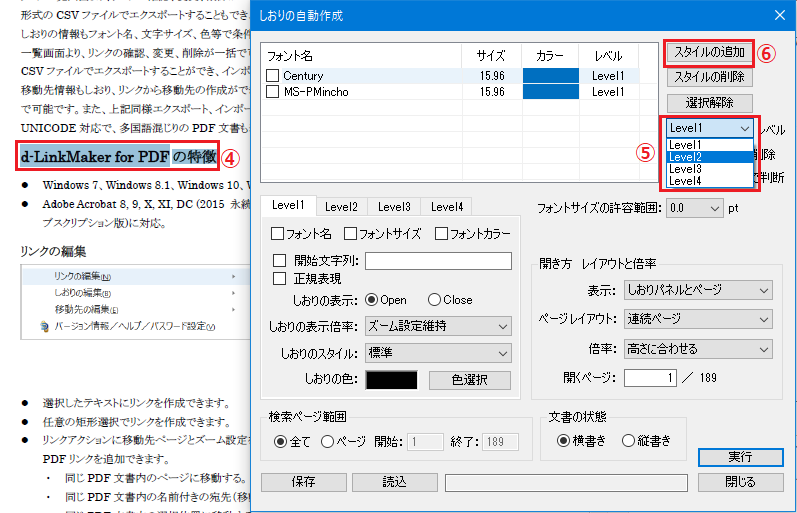Click the 開始 page field

click(425, 442)
